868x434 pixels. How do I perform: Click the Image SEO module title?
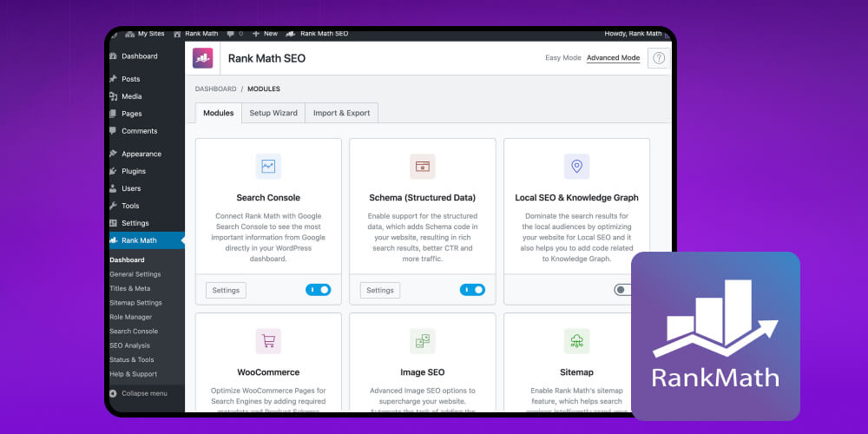[x=423, y=372]
